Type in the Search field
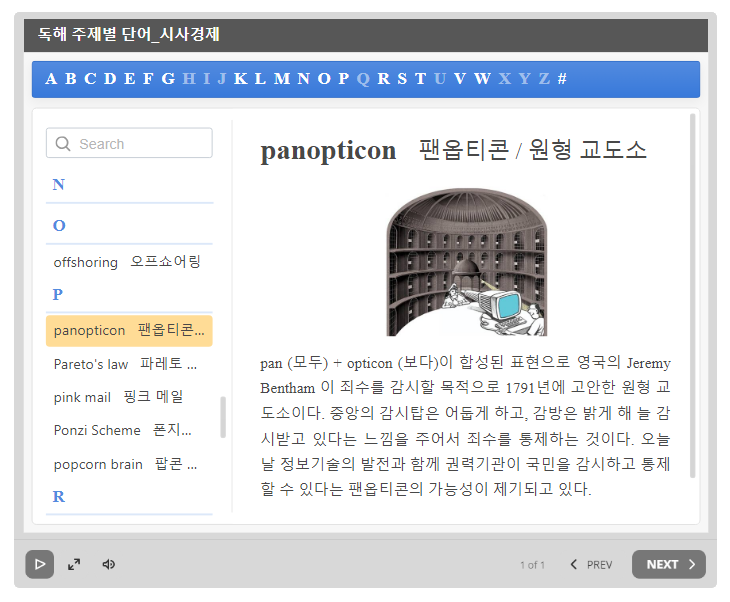The width and height of the screenshot is (730, 602). coord(140,144)
